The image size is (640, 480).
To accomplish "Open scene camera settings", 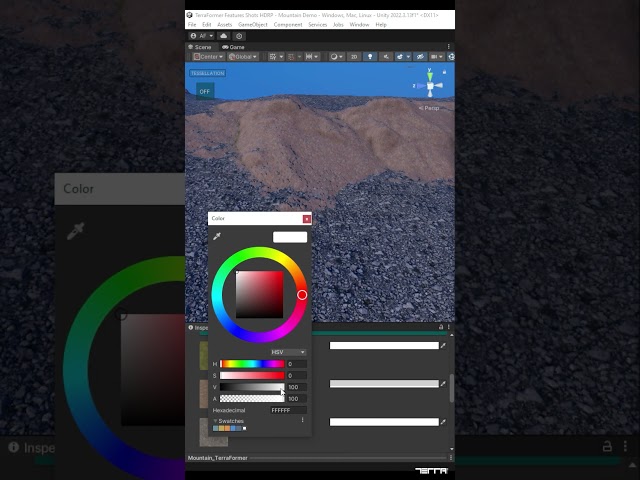I will click(x=437, y=57).
